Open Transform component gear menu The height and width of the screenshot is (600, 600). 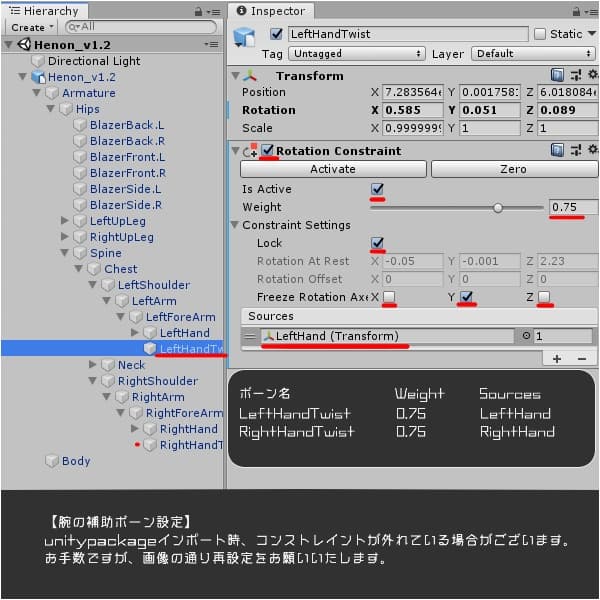pos(593,75)
